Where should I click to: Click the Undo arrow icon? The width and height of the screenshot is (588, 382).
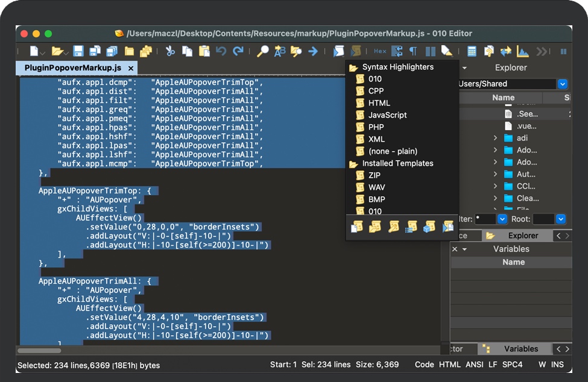(x=221, y=51)
